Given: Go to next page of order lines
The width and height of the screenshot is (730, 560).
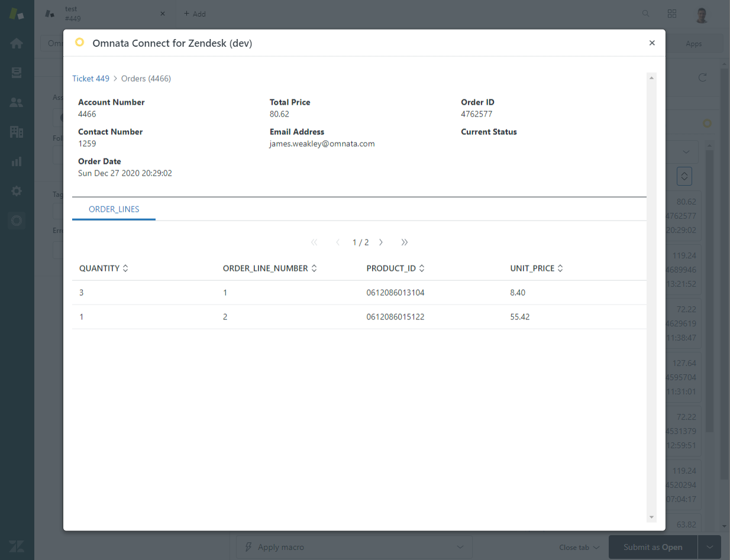Looking at the screenshot, I should (x=381, y=242).
